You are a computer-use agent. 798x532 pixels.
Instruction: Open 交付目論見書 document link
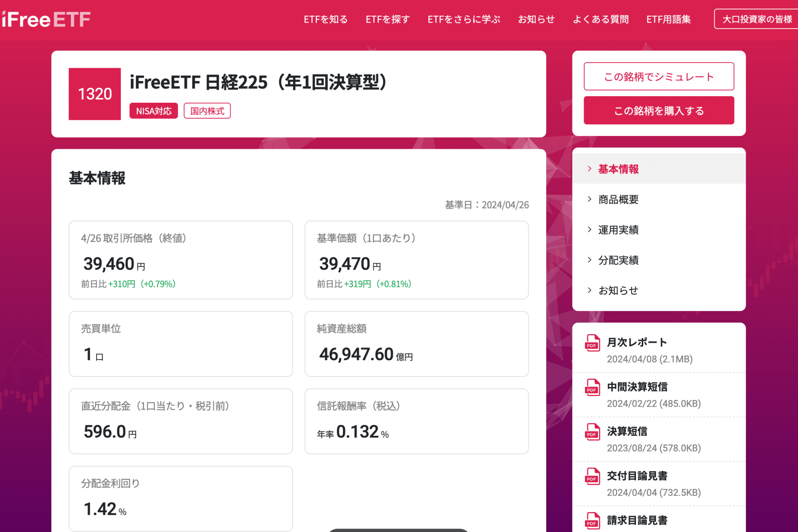637,476
